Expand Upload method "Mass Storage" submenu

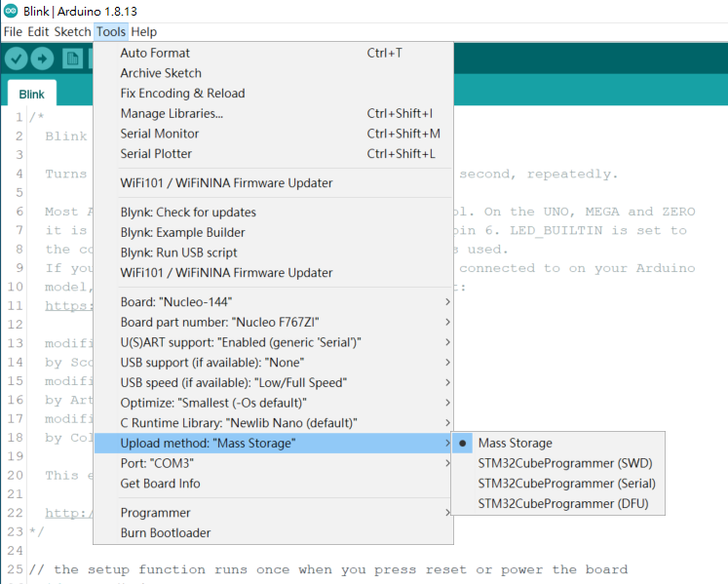tap(273, 444)
